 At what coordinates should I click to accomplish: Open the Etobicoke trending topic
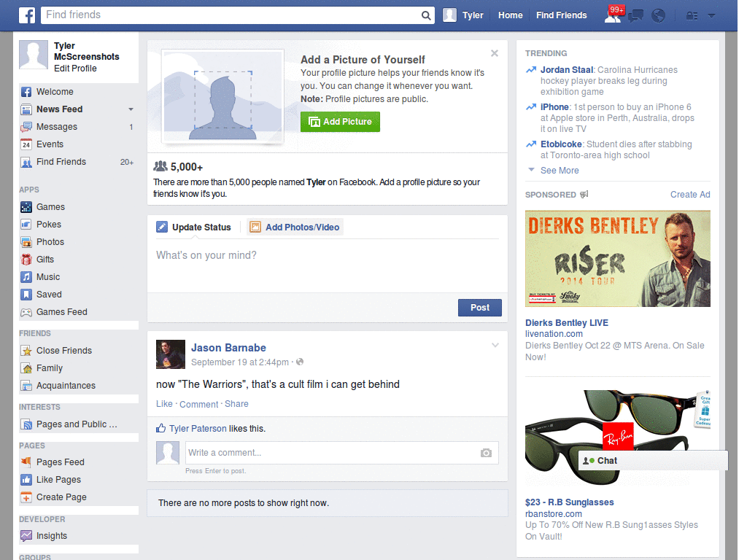561,144
